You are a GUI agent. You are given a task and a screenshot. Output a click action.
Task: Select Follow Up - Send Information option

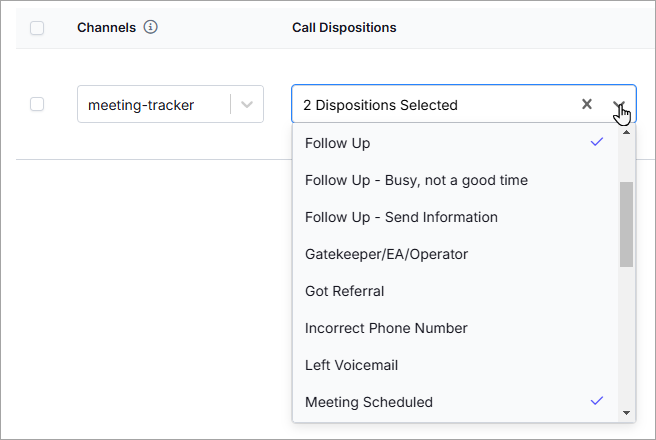pos(455,217)
